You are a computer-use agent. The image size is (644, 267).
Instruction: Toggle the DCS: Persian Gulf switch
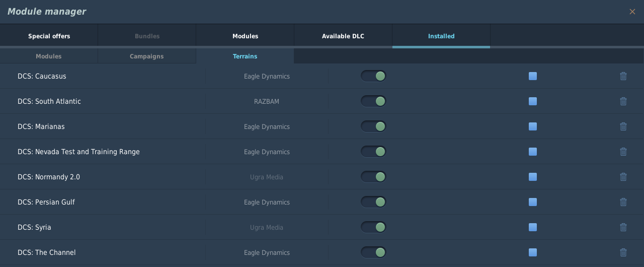click(x=373, y=202)
